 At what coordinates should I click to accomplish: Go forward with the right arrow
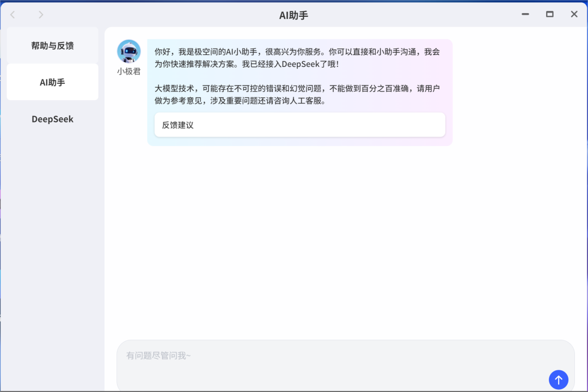tap(41, 15)
